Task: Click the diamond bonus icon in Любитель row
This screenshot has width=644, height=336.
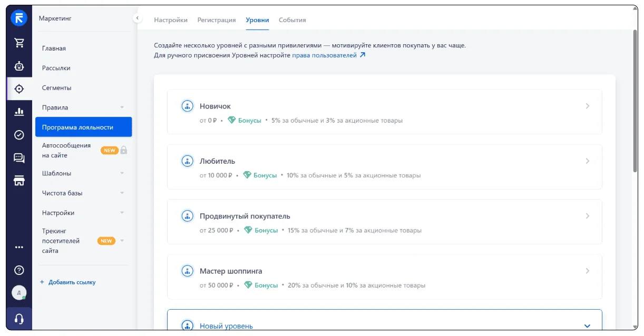Action: click(x=247, y=175)
